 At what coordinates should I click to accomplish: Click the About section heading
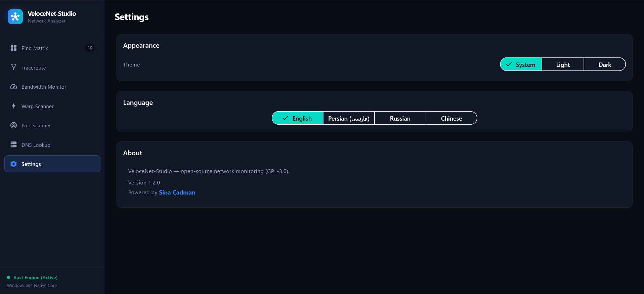132,153
